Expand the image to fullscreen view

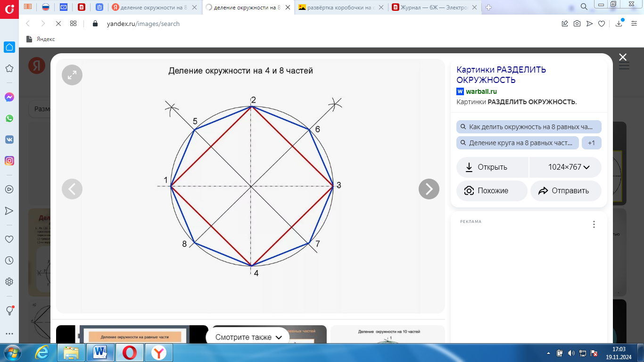point(72,75)
